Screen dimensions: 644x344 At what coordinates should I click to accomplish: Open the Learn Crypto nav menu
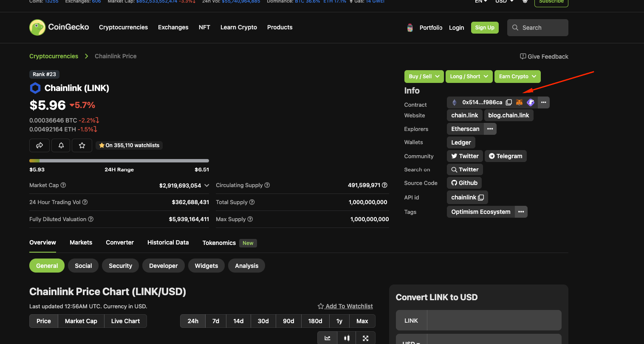pyautogui.click(x=239, y=27)
